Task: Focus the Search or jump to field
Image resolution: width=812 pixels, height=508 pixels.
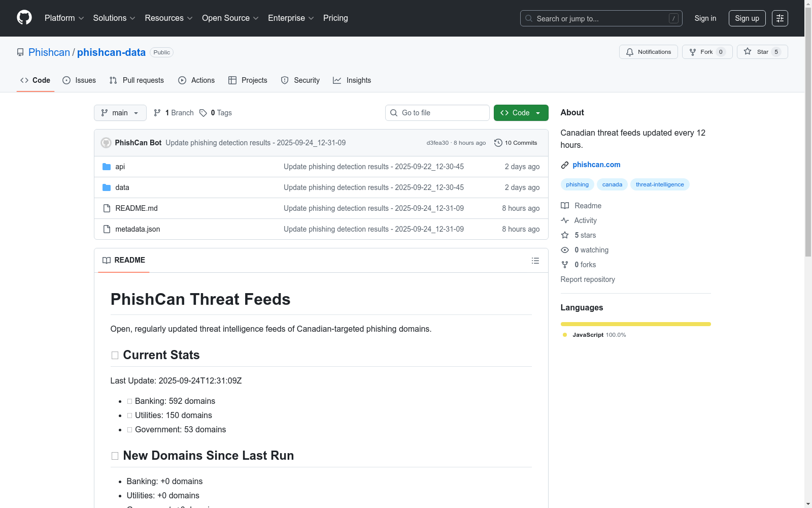Action: click(601, 18)
